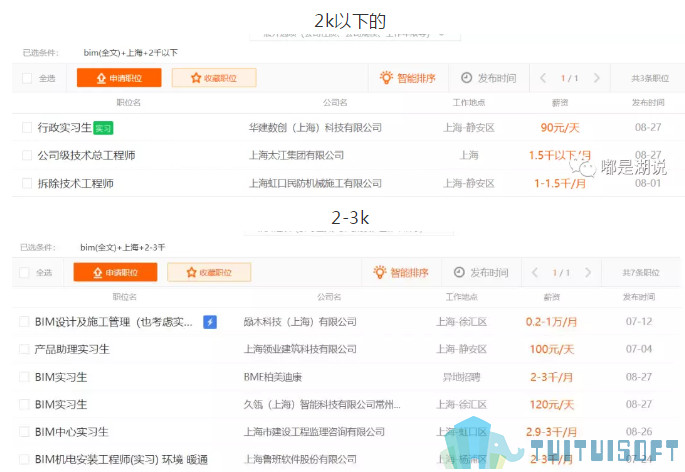Click the date 07-12 for BIM设计及施工管理
The image size is (685, 472).
pos(639,322)
